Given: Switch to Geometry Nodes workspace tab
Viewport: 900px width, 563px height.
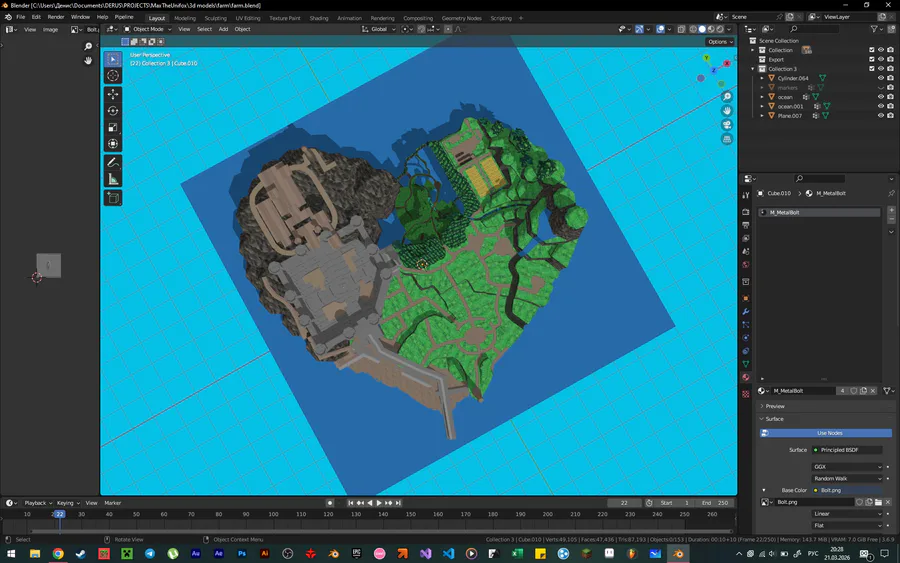Looking at the screenshot, I should [x=461, y=18].
